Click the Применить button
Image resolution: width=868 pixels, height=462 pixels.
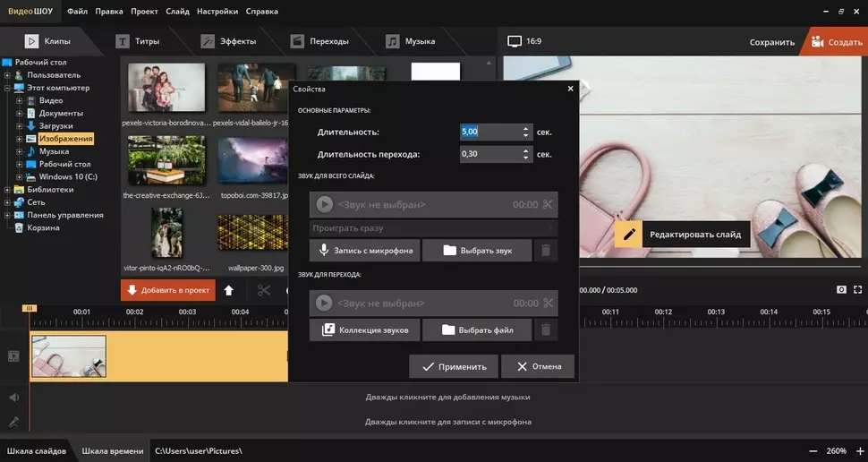coord(454,366)
